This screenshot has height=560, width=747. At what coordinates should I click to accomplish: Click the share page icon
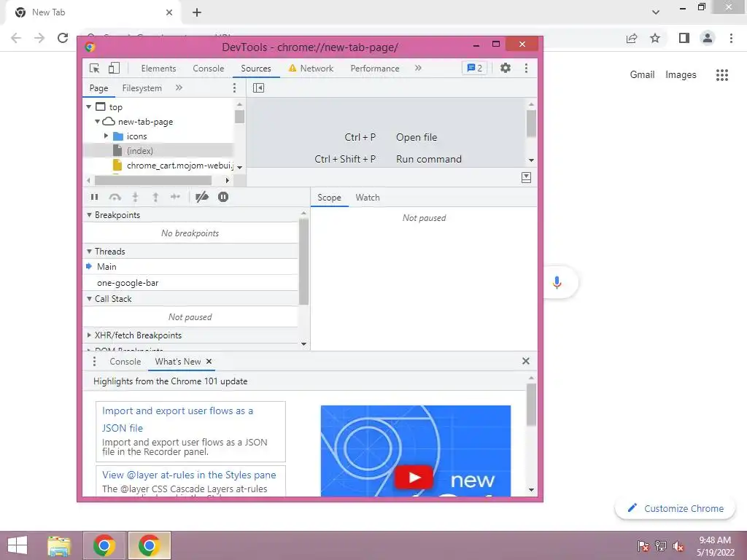point(632,38)
